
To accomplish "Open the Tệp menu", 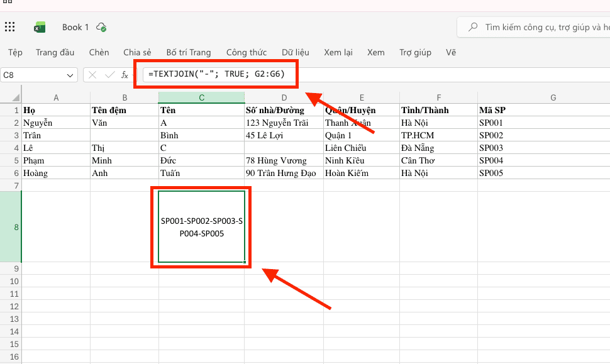I will click(x=15, y=52).
